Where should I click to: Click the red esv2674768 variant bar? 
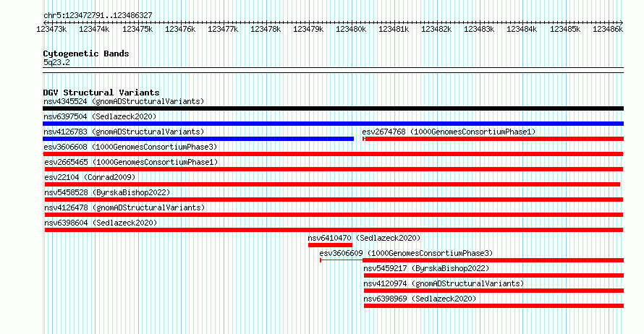[493, 139]
